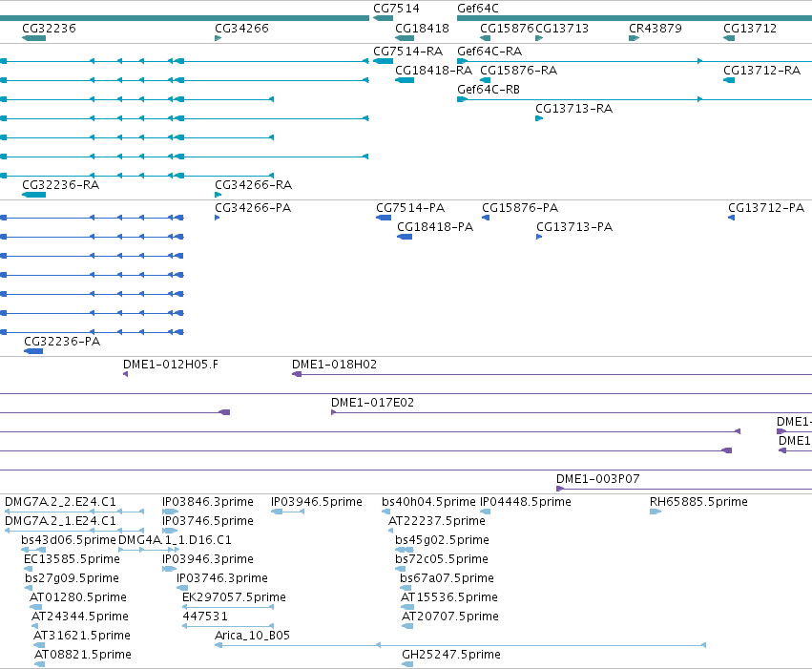
Task: Select the CG34266-PA protein arrow
Action: (x=218, y=218)
